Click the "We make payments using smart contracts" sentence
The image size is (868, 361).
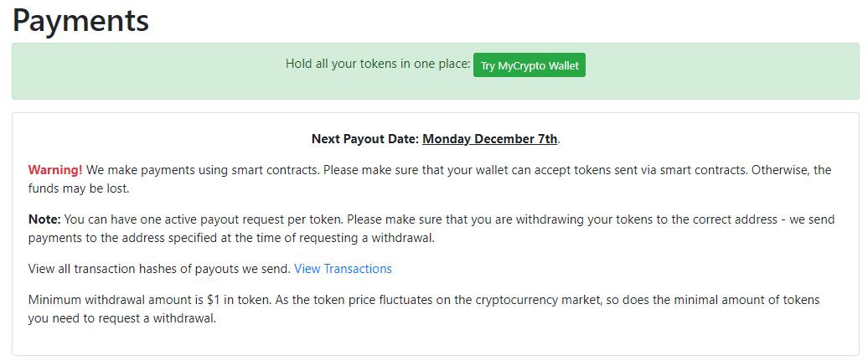click(x=203, y=170)
